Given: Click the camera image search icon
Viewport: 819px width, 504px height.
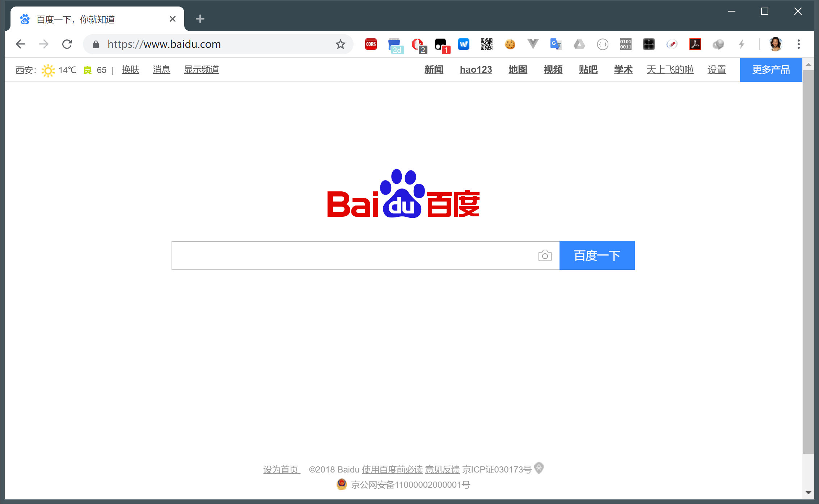Looking at the screenshot, I should pos(545,255).
